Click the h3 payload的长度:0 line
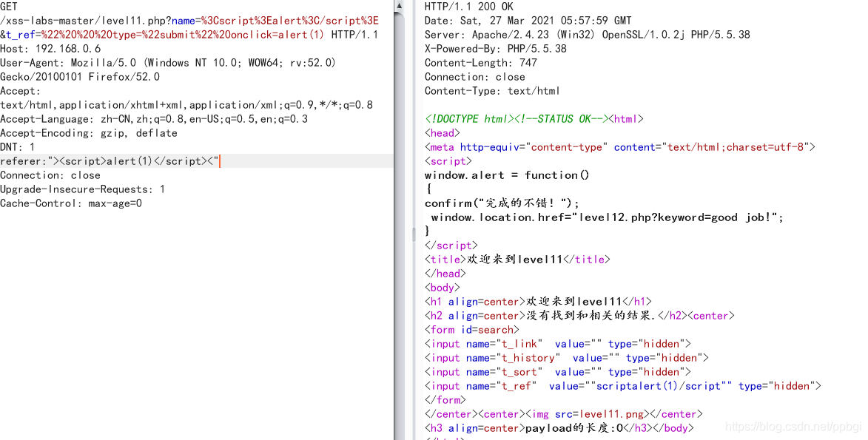Image resolution: width=868 pixels, height=440 pixels. tap(559, 428)
